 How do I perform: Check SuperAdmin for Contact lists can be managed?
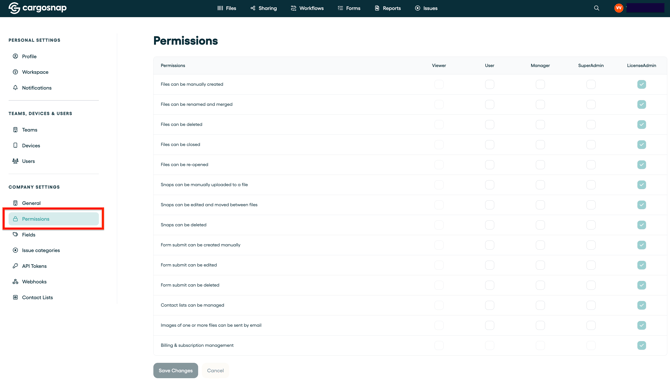coord(591,305)
